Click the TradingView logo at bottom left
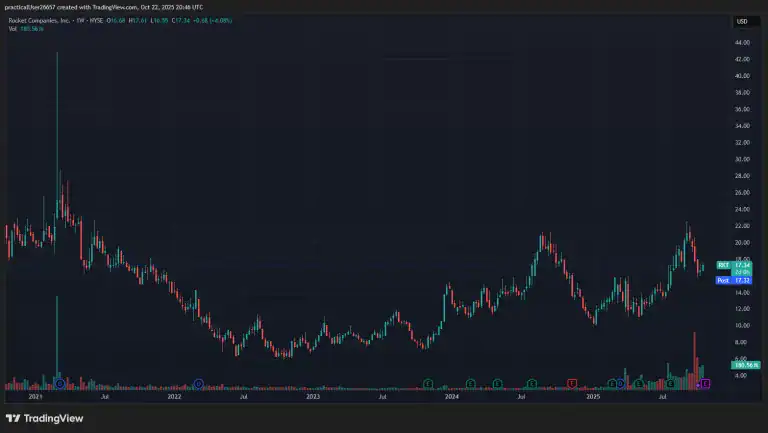 click(x=44, y=418)
